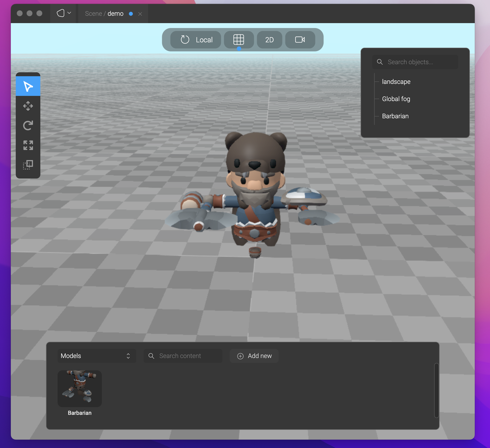Pick the scale tool
Image resolution: width=490 pixels, height=448 pixels.
tap(28, 145)
